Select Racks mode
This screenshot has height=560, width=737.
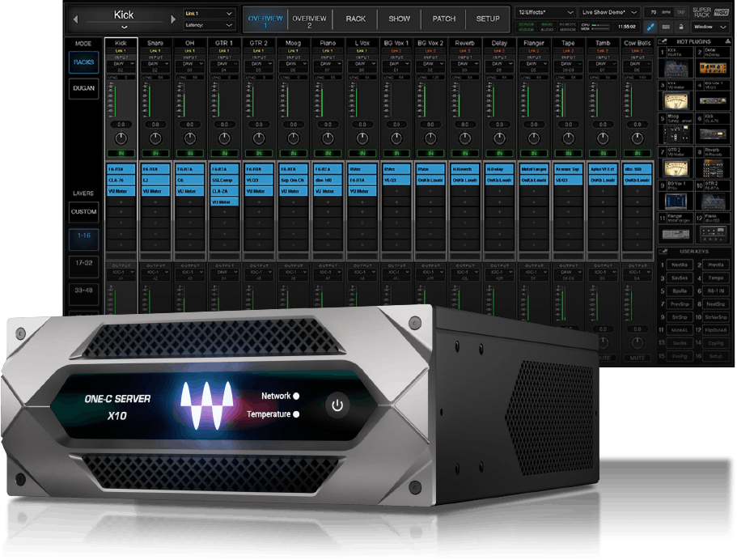tap(83, 62)
